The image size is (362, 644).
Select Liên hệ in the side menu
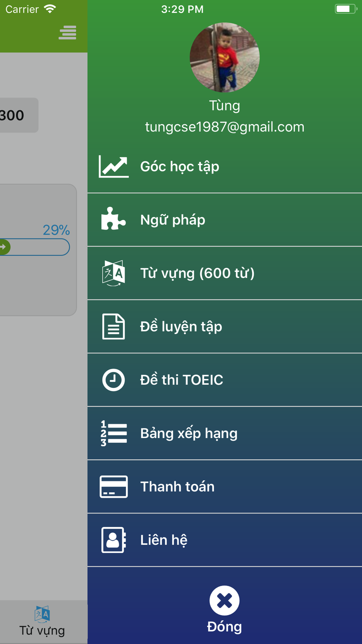click(x=225, y=540)
